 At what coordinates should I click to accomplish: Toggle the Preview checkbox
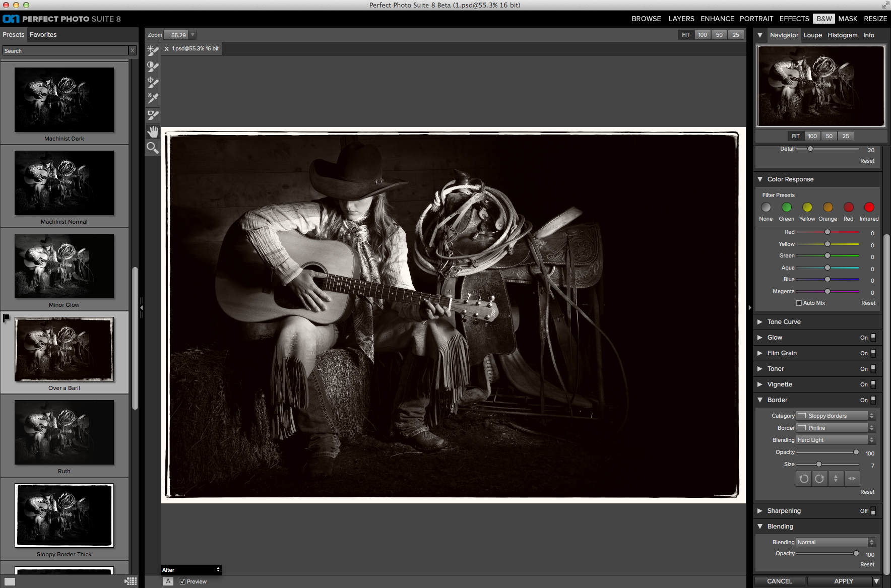coord(182,581)
